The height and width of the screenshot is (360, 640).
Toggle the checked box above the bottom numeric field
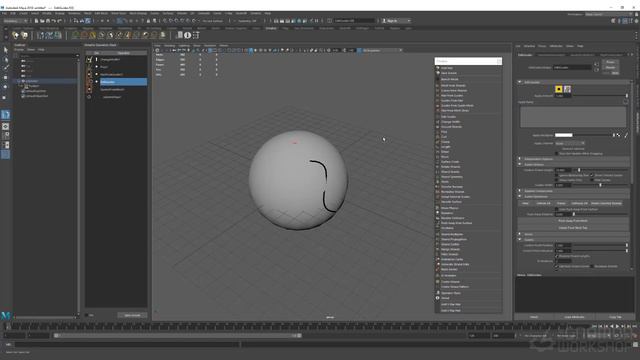(x=556, y=256)
